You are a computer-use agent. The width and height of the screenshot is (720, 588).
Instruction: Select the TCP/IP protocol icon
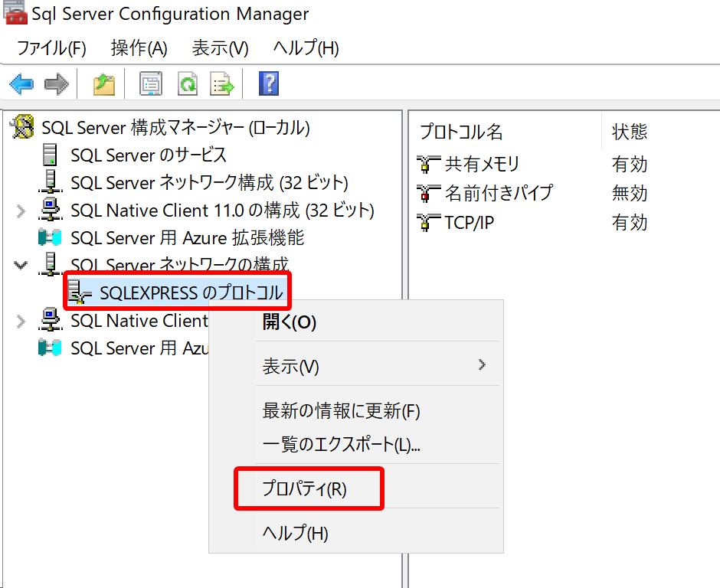[427, 223]
